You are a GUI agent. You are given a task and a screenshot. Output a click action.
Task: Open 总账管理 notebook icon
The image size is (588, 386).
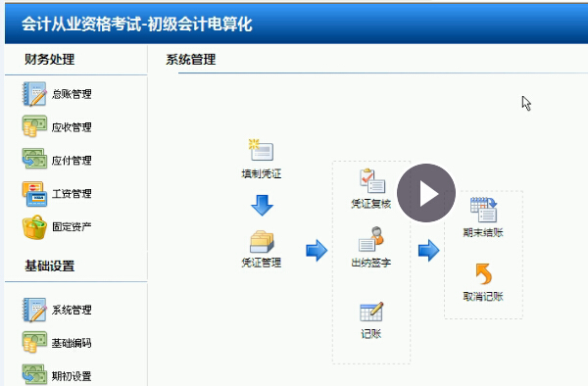tap(34, 94)
